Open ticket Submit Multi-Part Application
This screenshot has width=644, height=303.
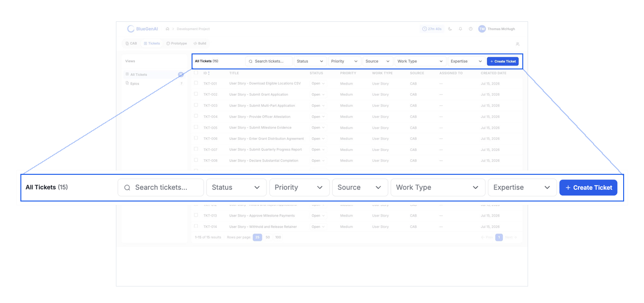tap(262, 105)
